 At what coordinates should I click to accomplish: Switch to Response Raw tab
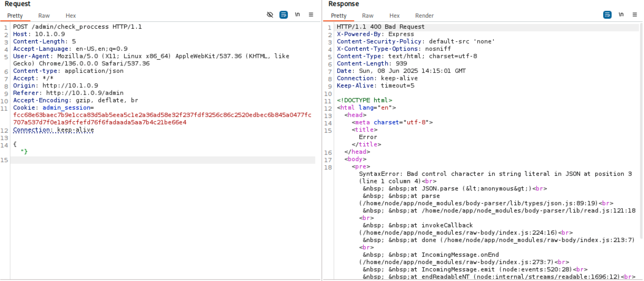pyautogui.click(x=368, y=16)
